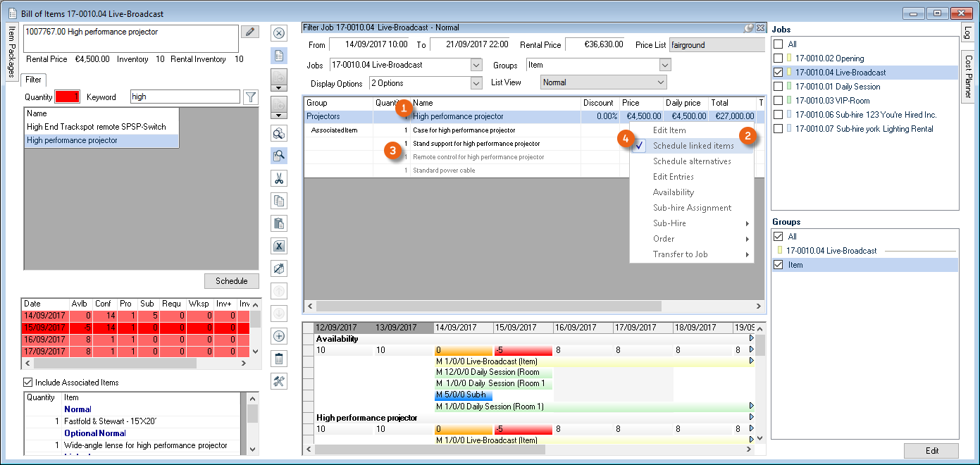Click the Excel export icon
This screenshot has width=980, height=465.
click(278, 246)
